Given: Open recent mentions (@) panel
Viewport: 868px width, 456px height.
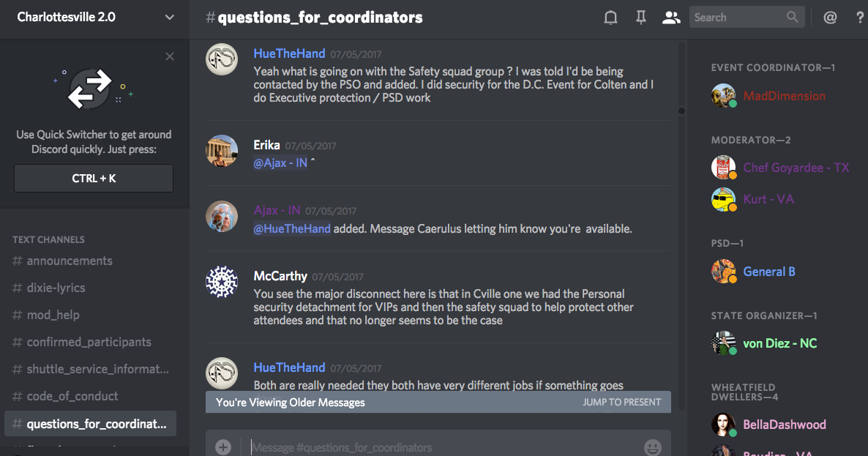Looking at the screenshot, I should (830, 18).
